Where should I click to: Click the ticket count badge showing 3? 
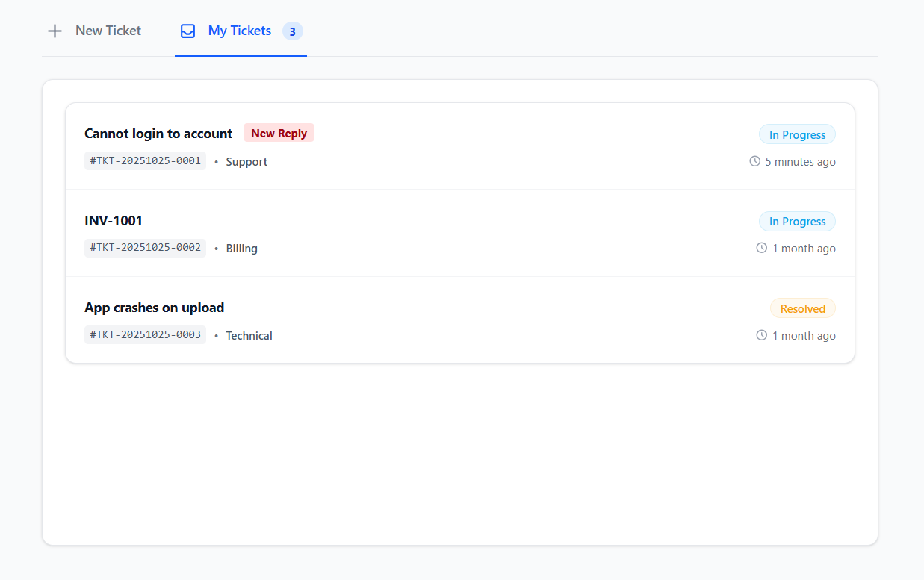click(292, 31)
